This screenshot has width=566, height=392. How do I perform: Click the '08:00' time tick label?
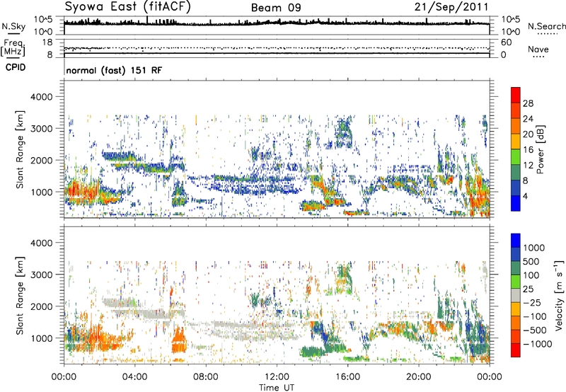[x=205, y=377]
